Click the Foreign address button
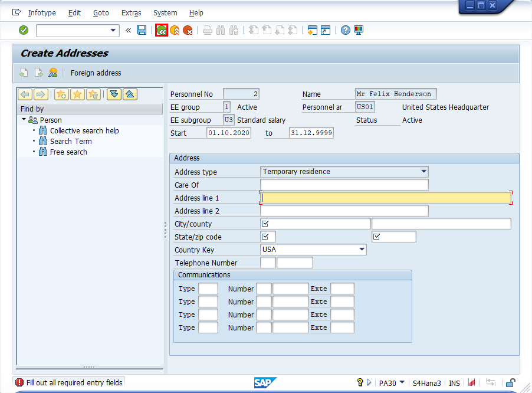The height and width of the screenshot is (393, 532). [96, 73]
